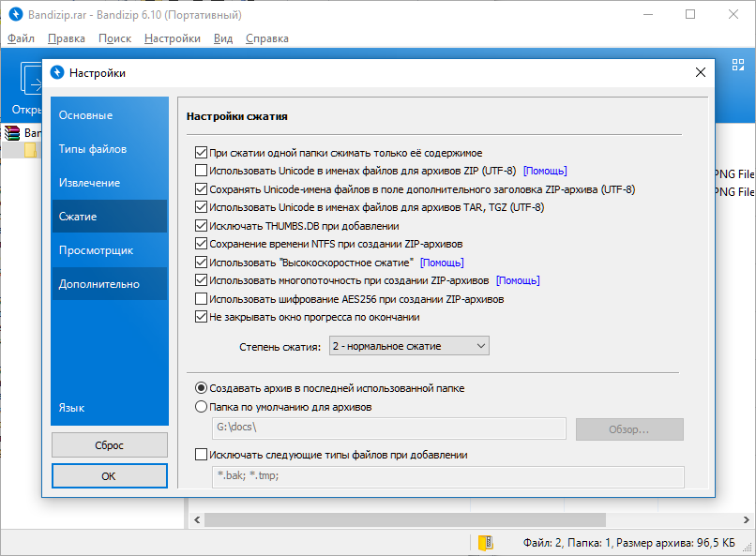Open the Дополнительно settings tab
This screenshot has height=556, width=756.
point(110,284)
